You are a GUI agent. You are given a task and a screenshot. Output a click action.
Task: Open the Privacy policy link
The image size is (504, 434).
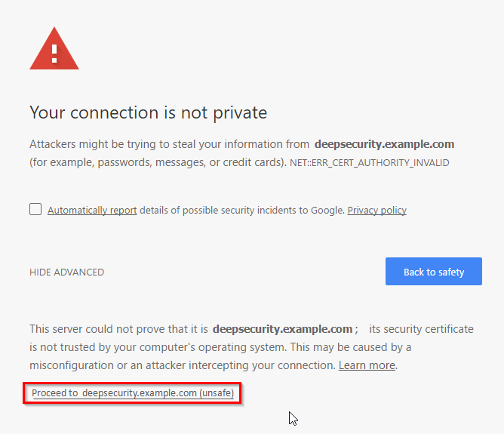pyautogui.click(x=376, y=211)
